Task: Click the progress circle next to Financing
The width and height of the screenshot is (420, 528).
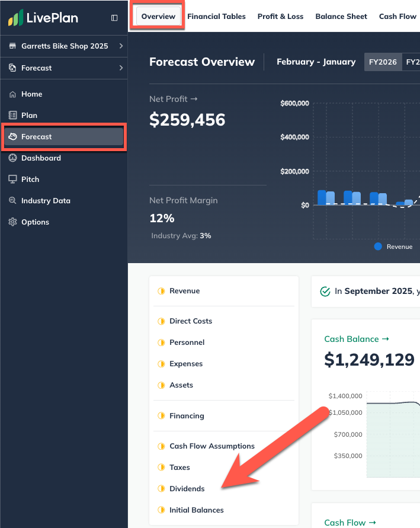Action: click(x=161, y=416)
